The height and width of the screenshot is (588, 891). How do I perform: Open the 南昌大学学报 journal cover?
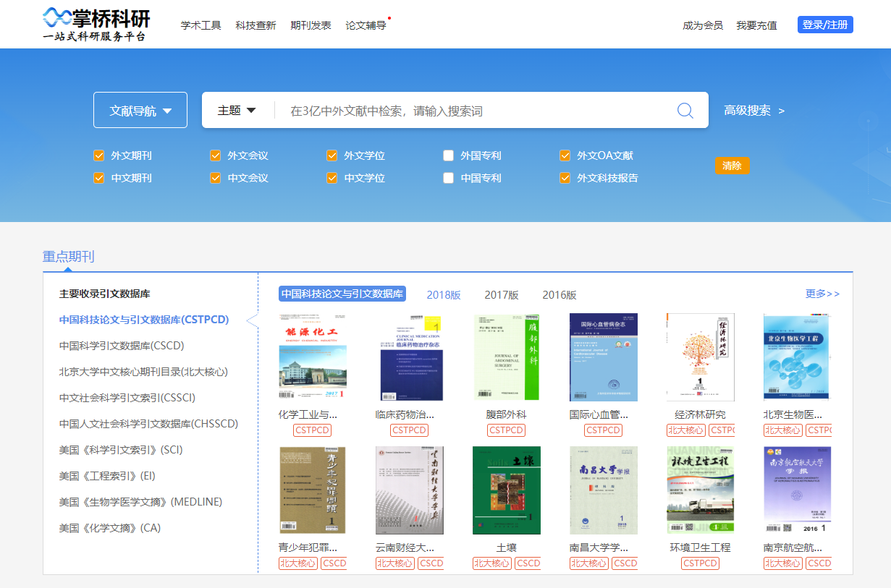click(x=604, y=490)
